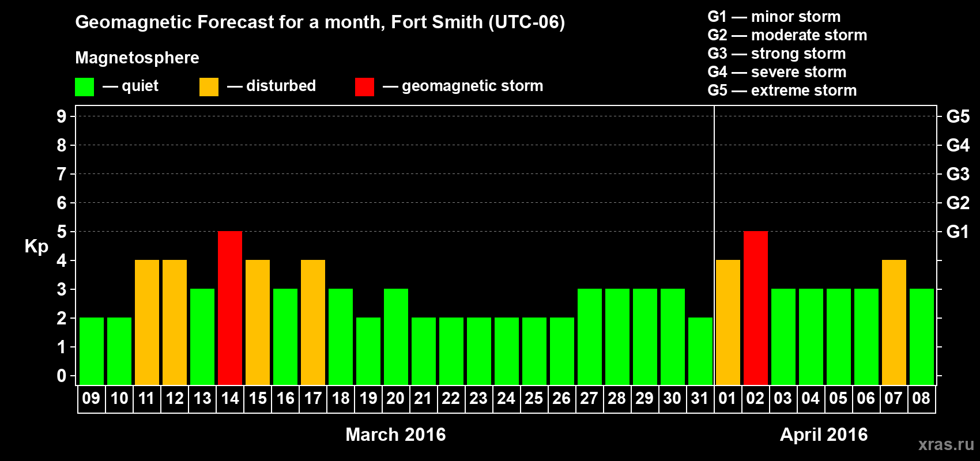Click the Kp axis title
Image resolution: width=980 pixels, height=461 pixels.
tap(36, 247)
